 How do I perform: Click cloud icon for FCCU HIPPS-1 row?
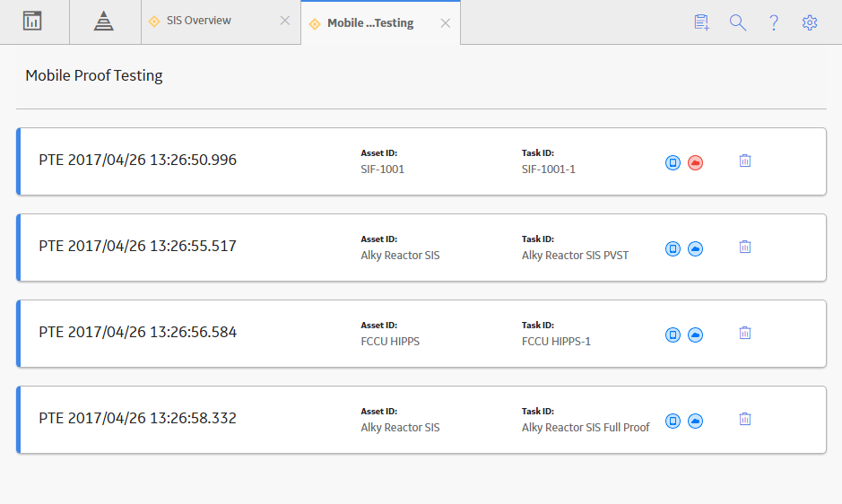click(696, 335)
